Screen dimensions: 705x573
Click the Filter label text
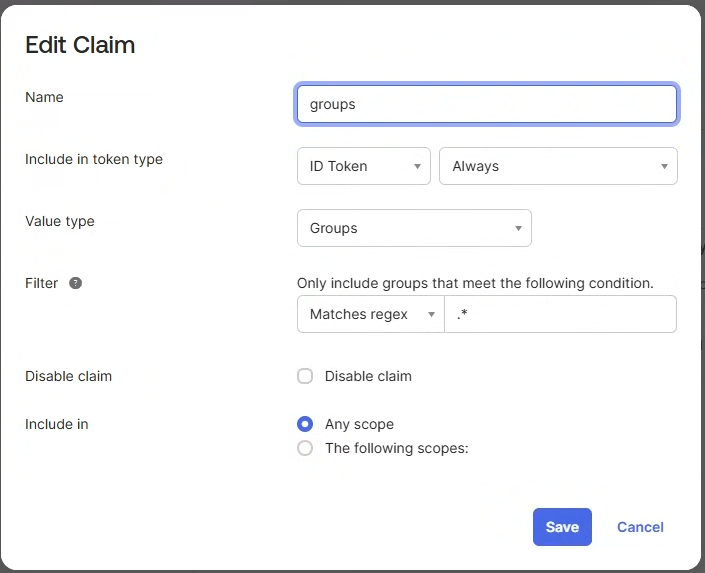[41, 283]
